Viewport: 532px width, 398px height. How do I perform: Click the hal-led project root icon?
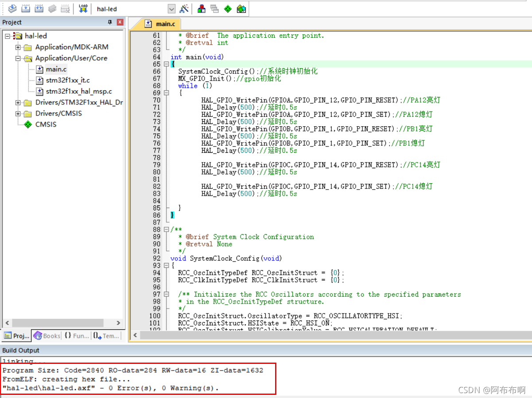pyautogui.click(x=18, y=36)
